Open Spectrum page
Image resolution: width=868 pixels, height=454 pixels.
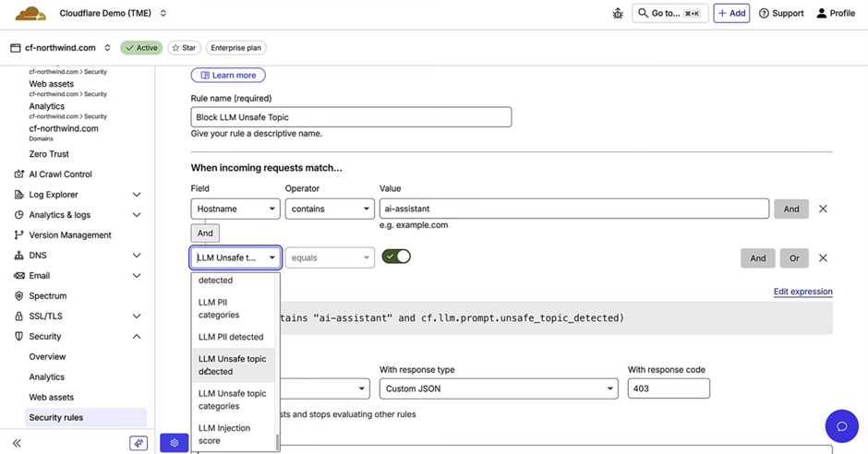coord(48,296)
